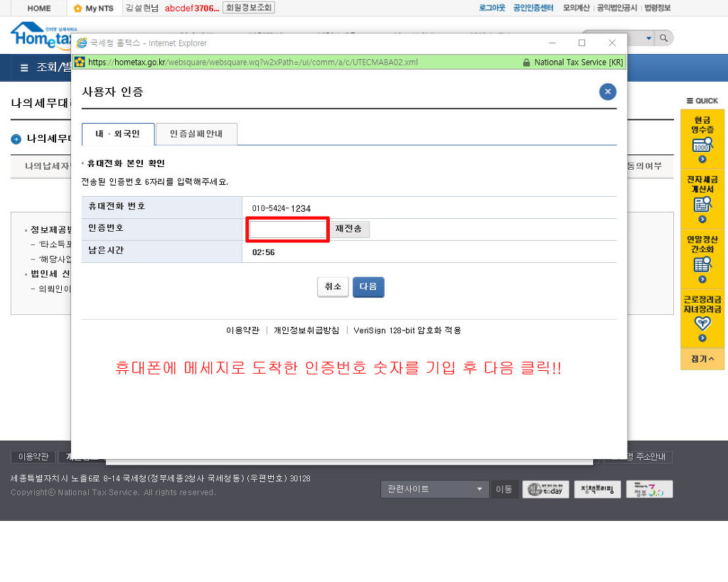Open the QUICK menu header
The width and height of the screenshot is (728, 582).
point(702,101)
